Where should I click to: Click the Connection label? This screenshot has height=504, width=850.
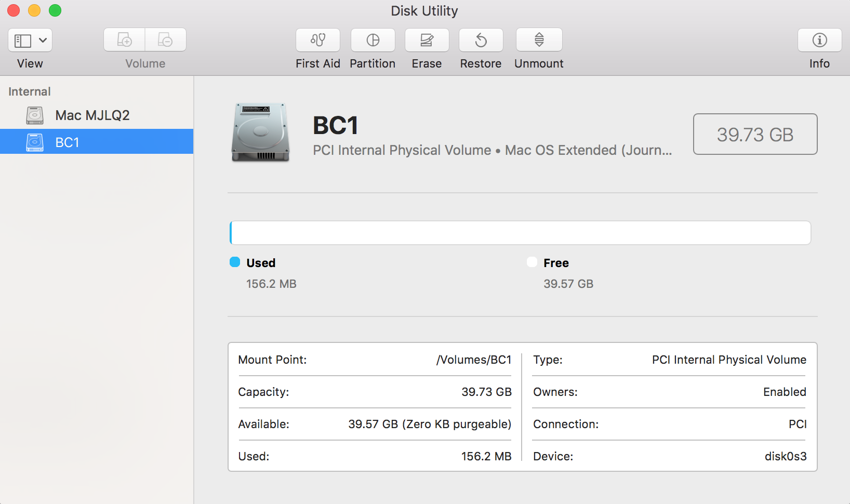566,424
